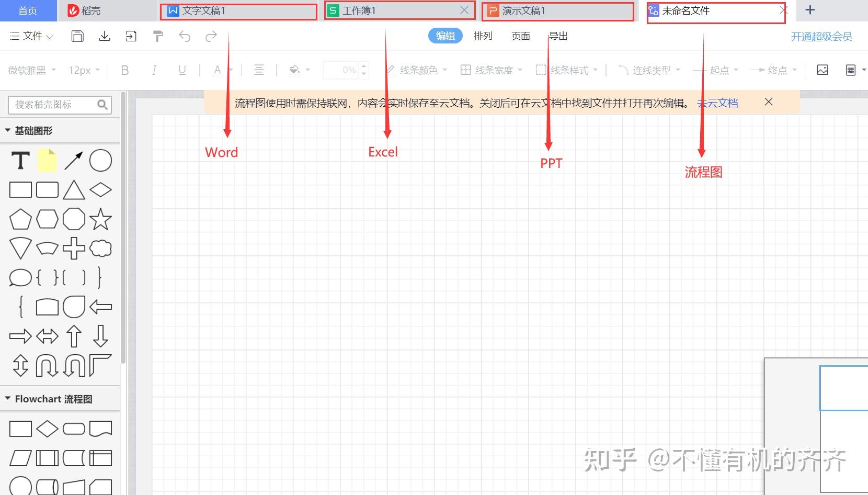This screenshot has height=495, width=868.
Task: Undo the last action
Action: [x=185, y=36]
